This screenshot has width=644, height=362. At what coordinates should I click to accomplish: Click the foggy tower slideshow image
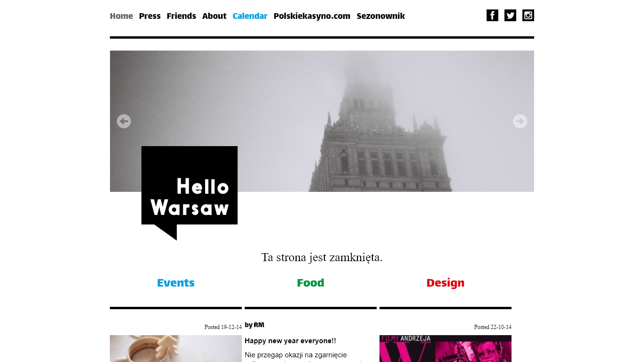click(x=322, y=121)
